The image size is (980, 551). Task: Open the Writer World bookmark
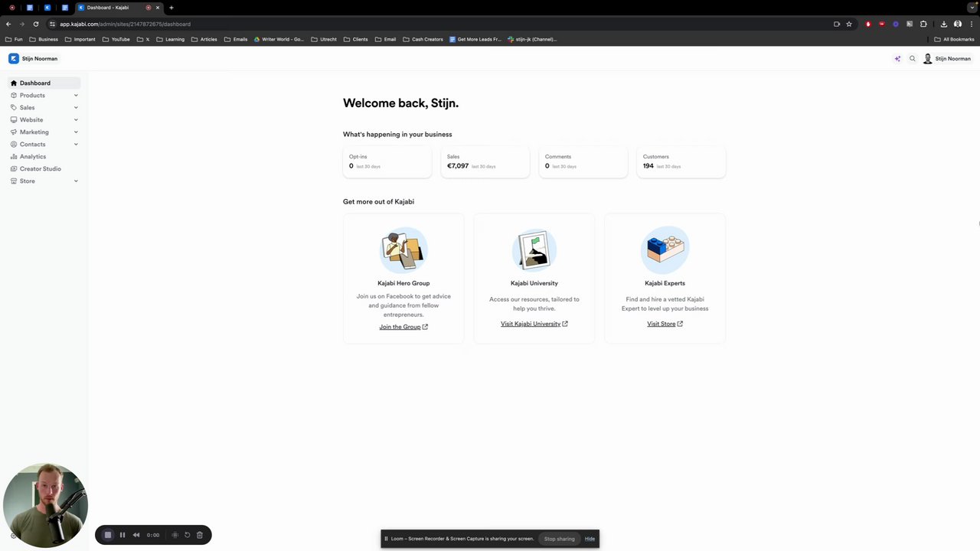[279, 39]
